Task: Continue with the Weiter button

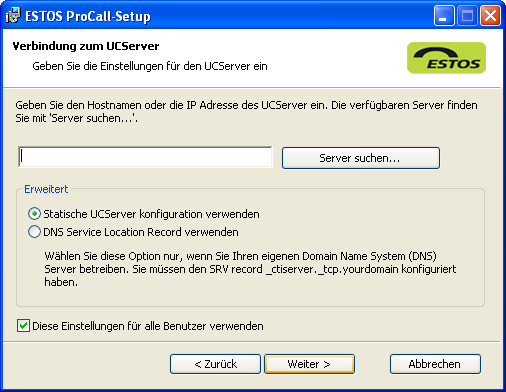Action: 309,364
